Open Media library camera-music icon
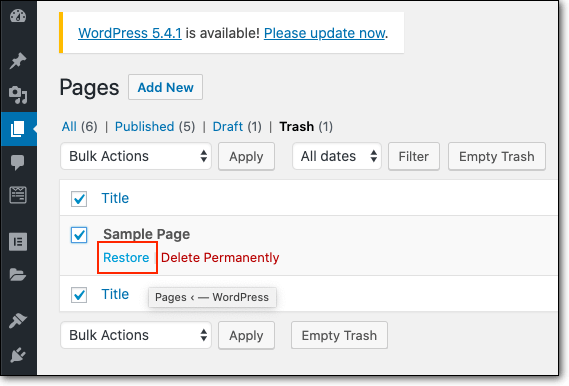569x386 pixels. pos(18,95)
